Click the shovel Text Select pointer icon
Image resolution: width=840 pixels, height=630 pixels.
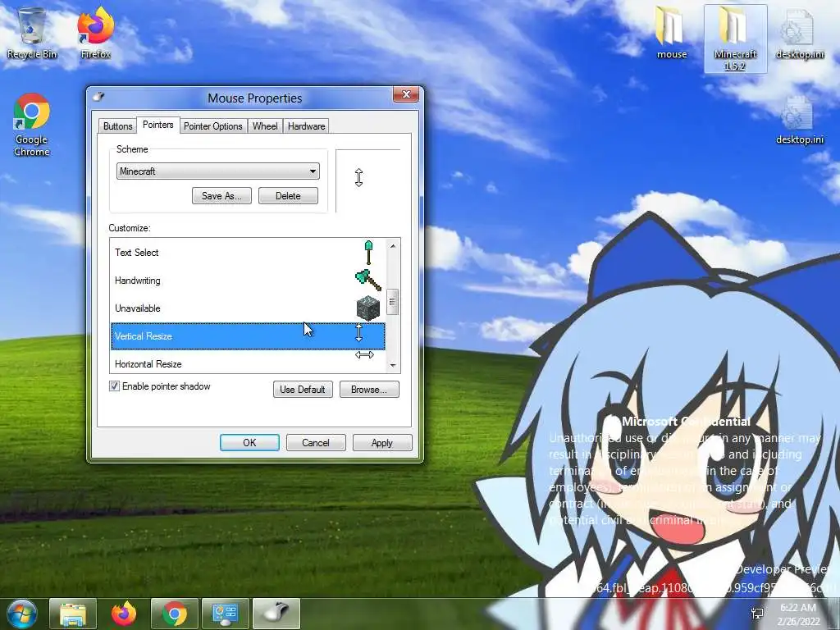pyautogui.click(x=368, y=253)
